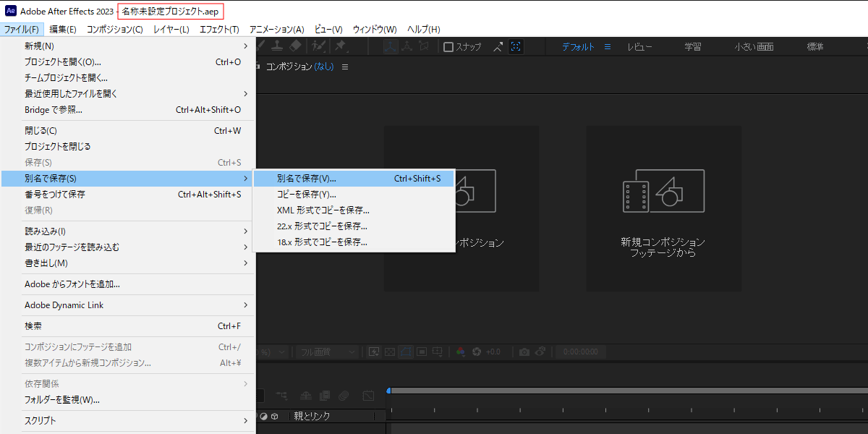Select Bridge で参照...
The height and width of the screenshot is (434, 868).
129,109
